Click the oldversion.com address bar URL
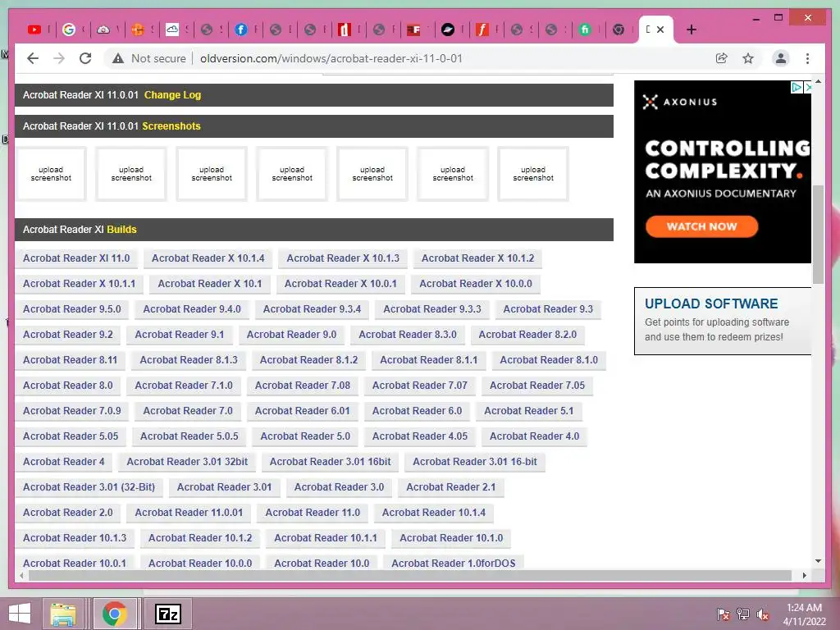This screenshot has width=840, height=630. click(x=331, y=58)
